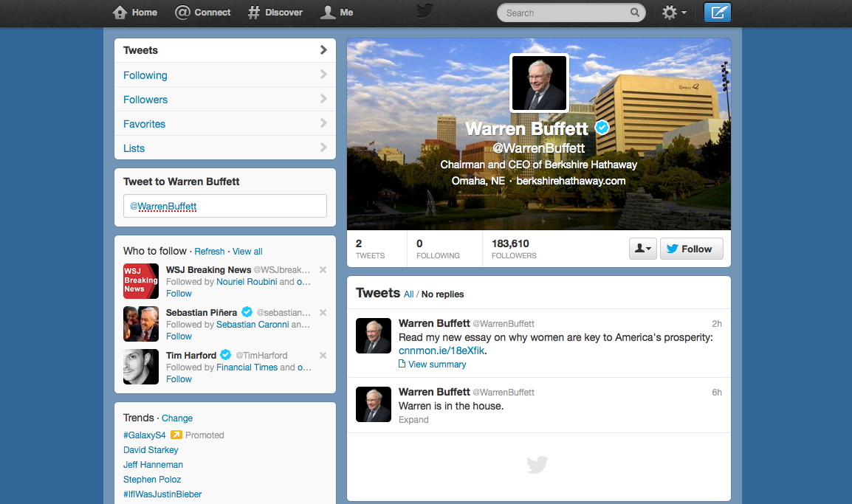Click the #GalaxyS4 promoted trend
The image size is (852, 504).
tap(144, 435)
